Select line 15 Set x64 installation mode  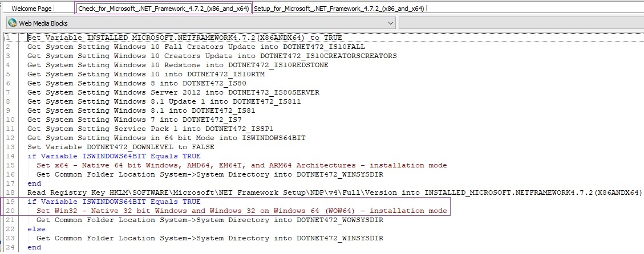241,165
